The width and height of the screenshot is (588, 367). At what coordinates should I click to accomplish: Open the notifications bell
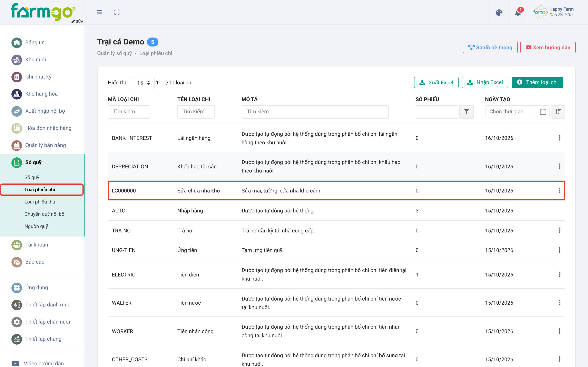click(x=518, y=13)
